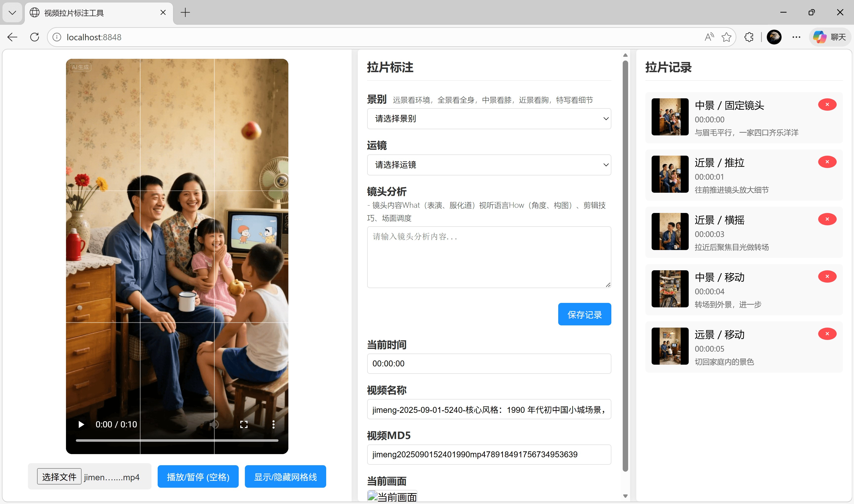Click annotation panel scrollbar up arrow
This screenshot has width=854, height=504.
[x=625, y=55]
